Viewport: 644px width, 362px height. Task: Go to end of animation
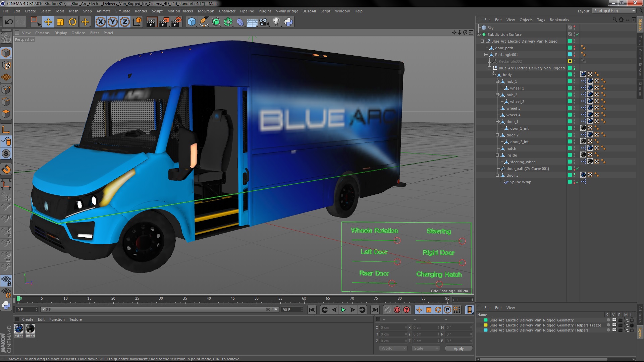(375, 310)
